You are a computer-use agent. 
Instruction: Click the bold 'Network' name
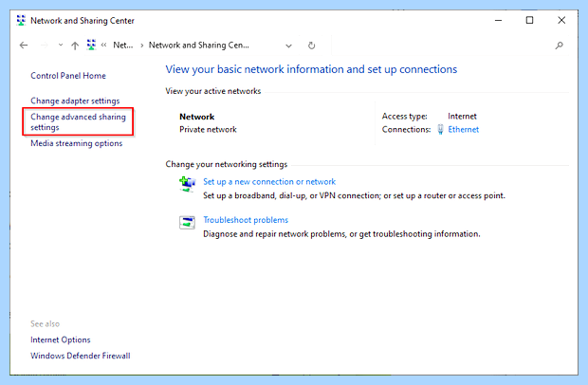pyautogui.click(x=197, y=117)
